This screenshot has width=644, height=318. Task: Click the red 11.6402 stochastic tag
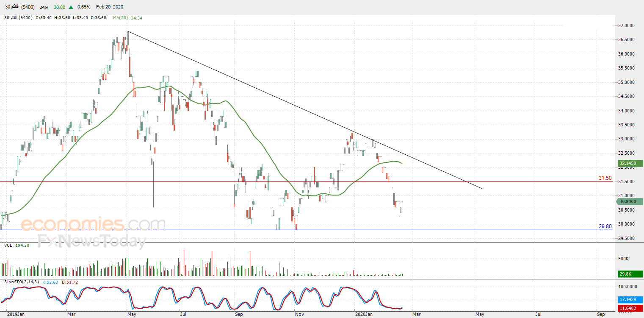tap(630, 308)
